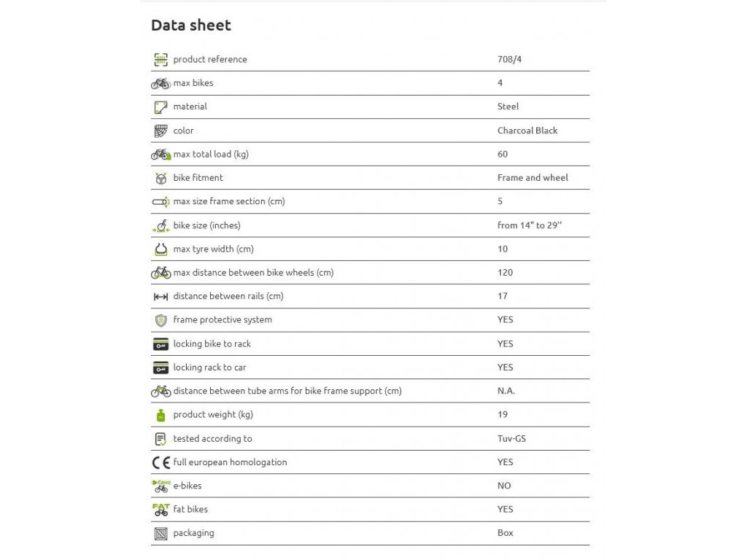The image size is (747, 560).
Task: Click the product reference value 708/4
Action: [509, 60]
